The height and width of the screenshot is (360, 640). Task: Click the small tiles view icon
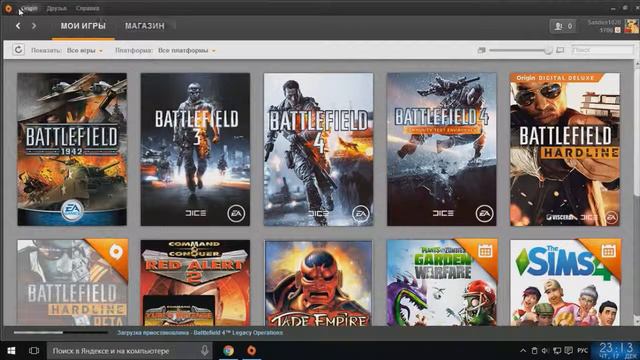482,50
